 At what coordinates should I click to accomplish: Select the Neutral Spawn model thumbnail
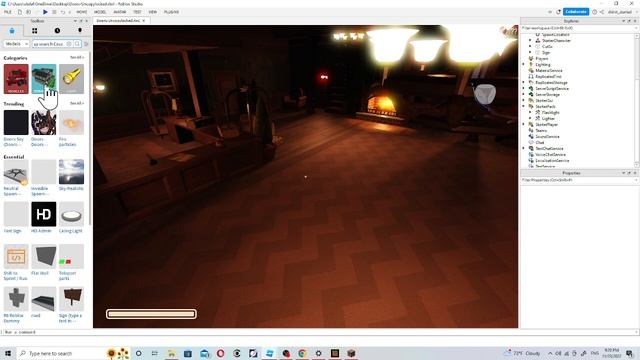tap(16, 172)
